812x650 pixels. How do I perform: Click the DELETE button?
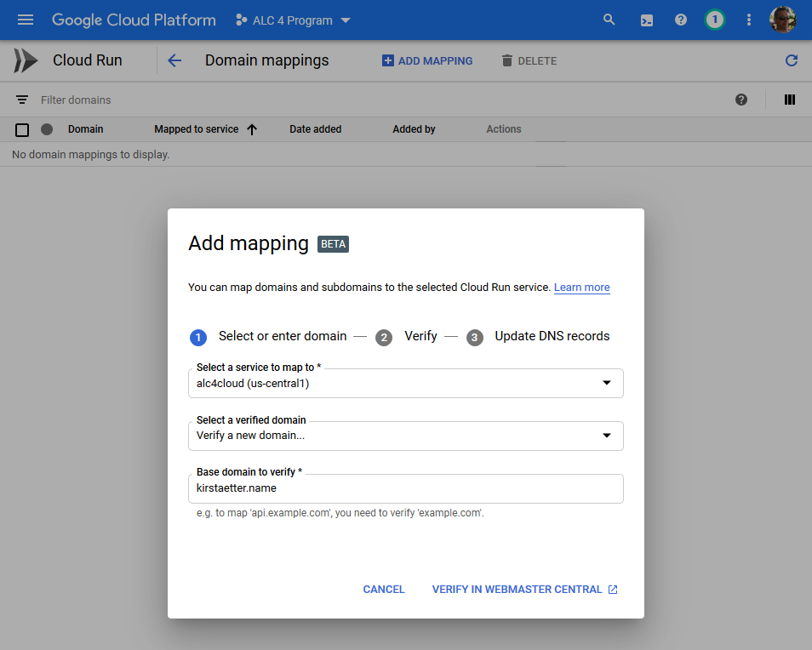coord(529,60)
